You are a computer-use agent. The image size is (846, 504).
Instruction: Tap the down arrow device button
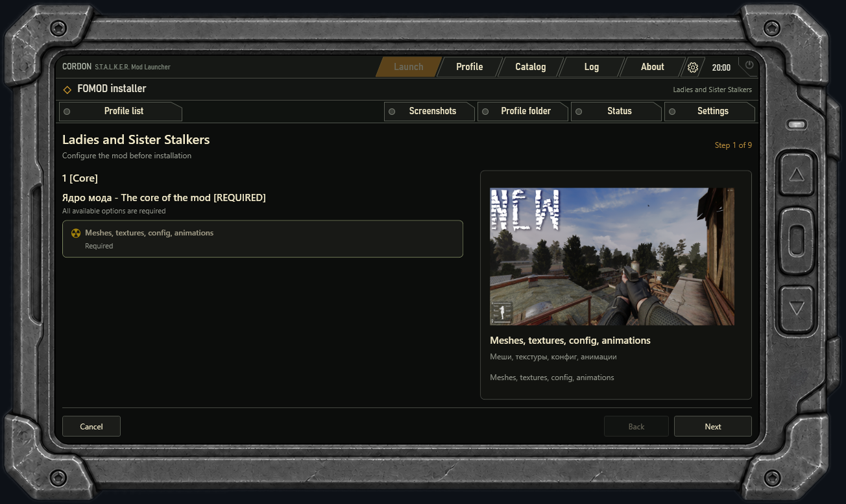tap(797, 307)
